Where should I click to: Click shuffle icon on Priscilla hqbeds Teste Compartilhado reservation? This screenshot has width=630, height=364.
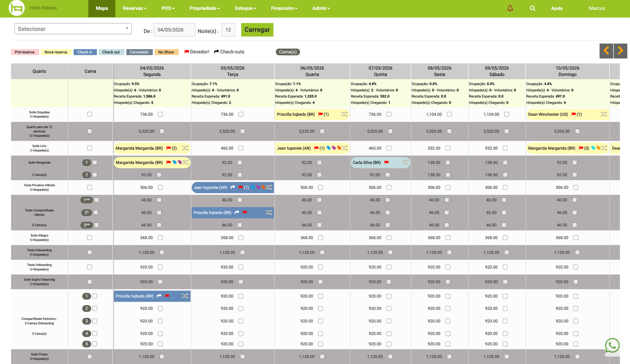(x=269, y=212)
